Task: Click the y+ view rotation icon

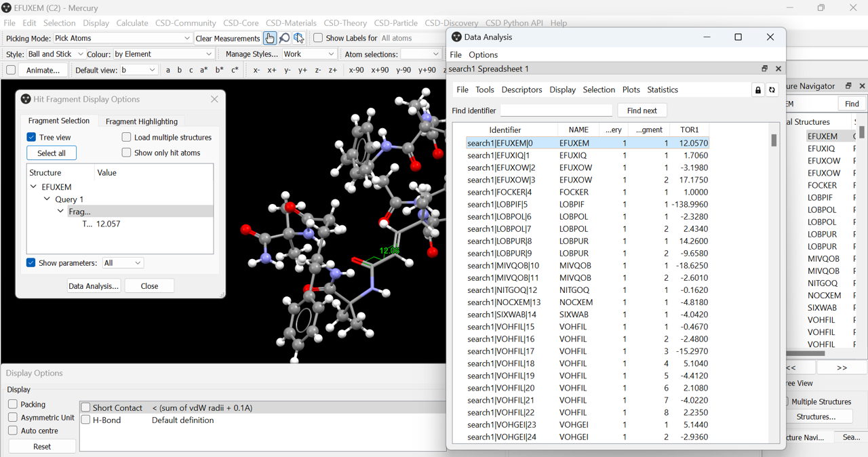Action: (x=302, y=69)
